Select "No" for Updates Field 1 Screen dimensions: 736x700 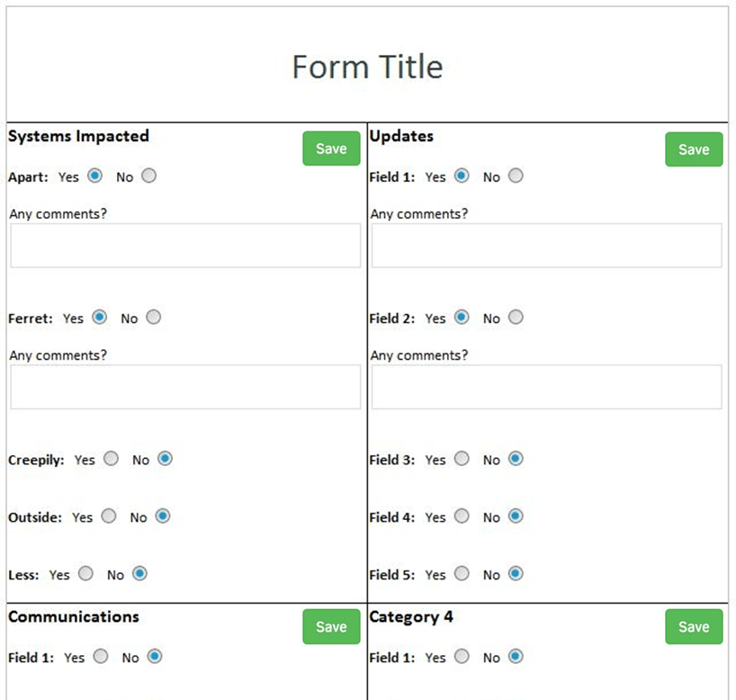coord(516,175)
